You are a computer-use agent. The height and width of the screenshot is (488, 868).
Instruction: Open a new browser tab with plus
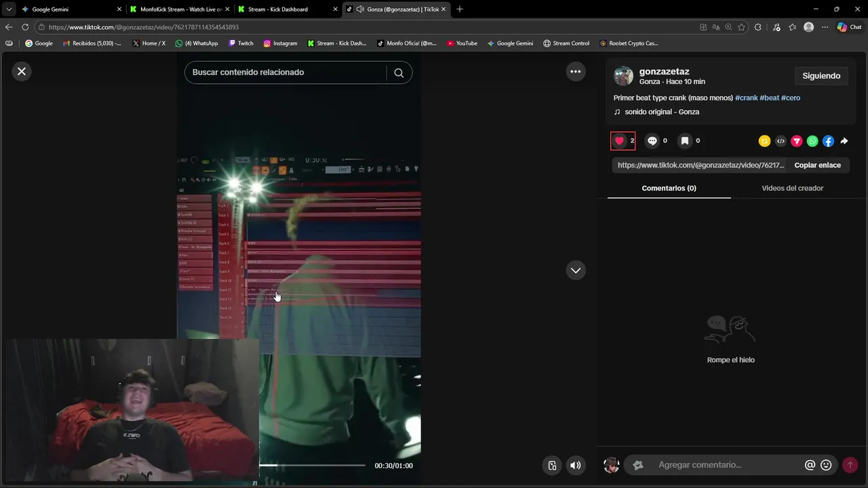pyautogui.click(x=460, y=9)
